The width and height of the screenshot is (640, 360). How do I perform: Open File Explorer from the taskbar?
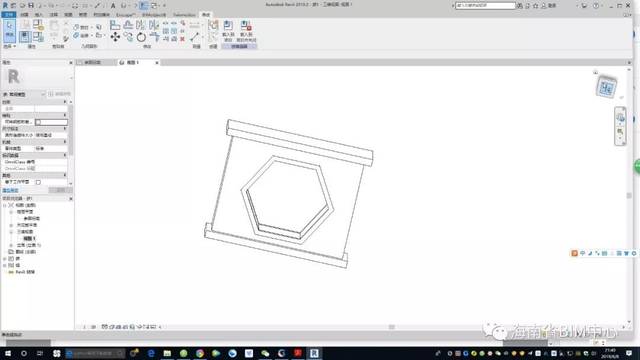pyautogui.click(x=167, y=353)
